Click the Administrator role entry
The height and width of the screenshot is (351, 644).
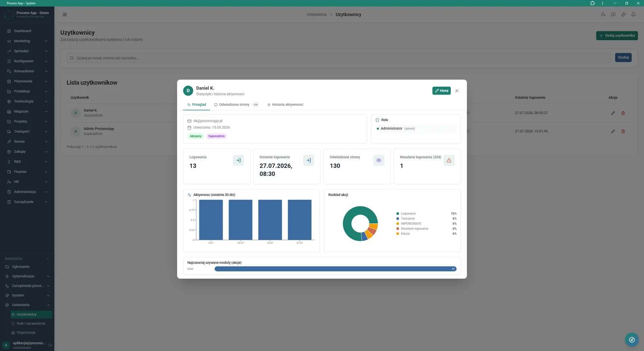(x=416, y=129)
